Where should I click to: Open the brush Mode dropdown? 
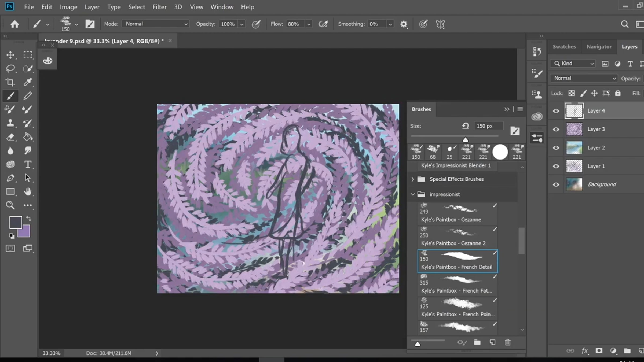[156, 24]
